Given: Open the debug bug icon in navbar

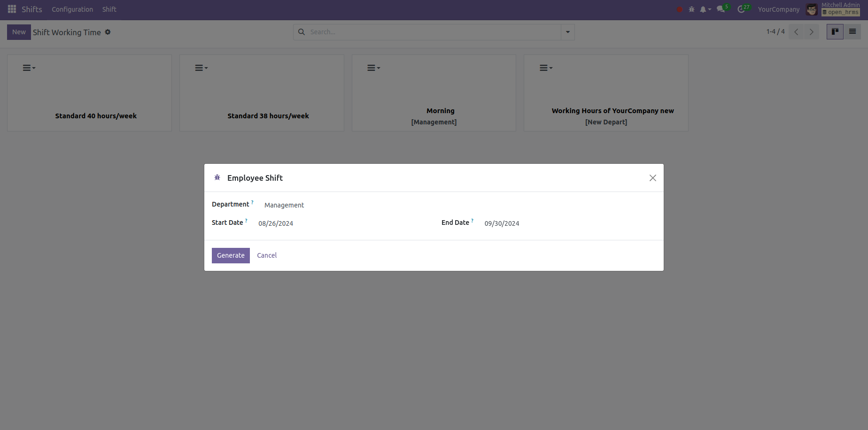Looking at the screenshot, I should [x=691, y=9].
